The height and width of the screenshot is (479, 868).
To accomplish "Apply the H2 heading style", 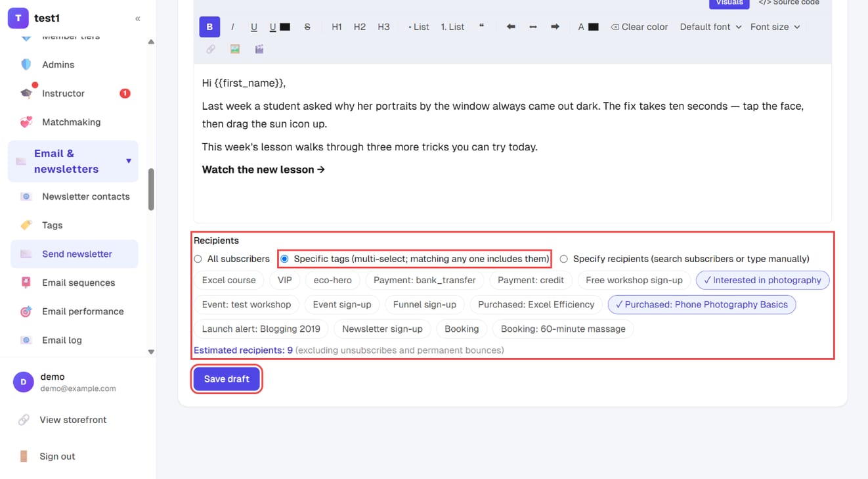I will coord(360,27).
